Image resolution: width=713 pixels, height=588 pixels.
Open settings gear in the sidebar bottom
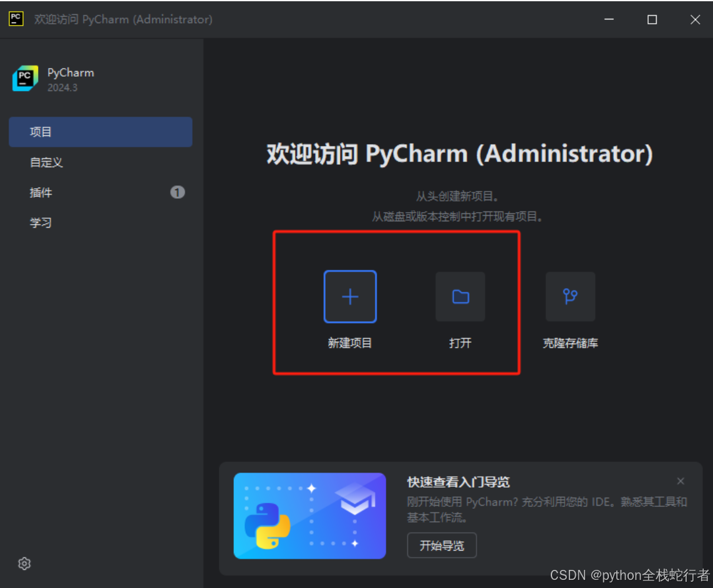point(24,564)
